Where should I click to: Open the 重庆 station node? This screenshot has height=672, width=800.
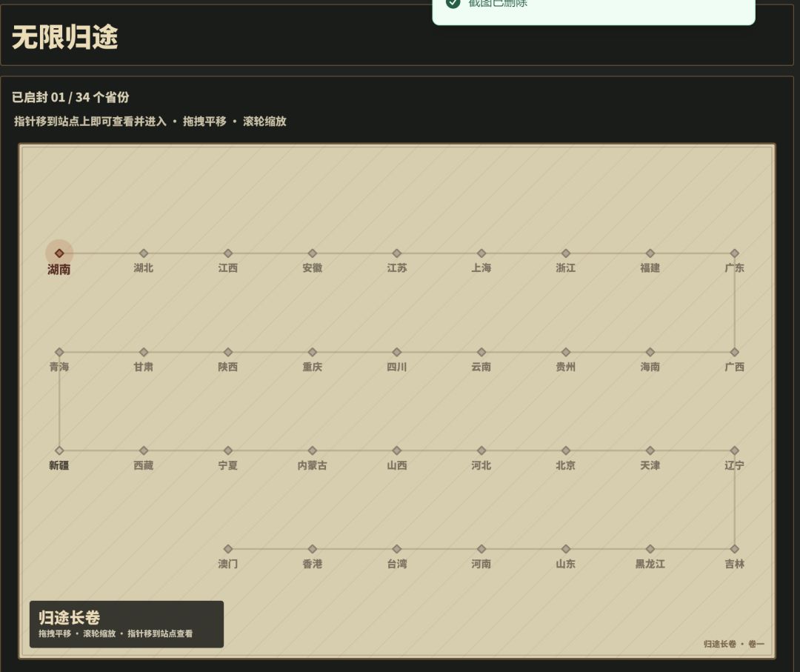coord(313,352)
